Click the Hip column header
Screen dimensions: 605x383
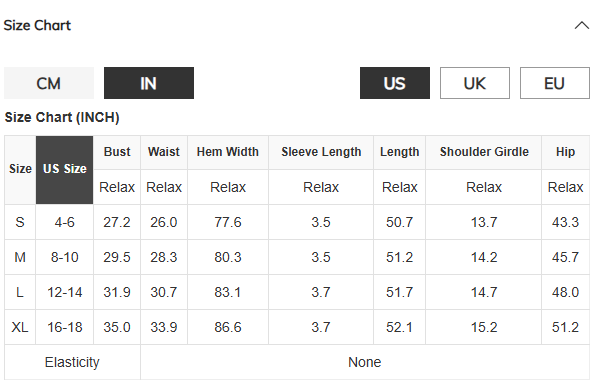click(x=565, y=152)
